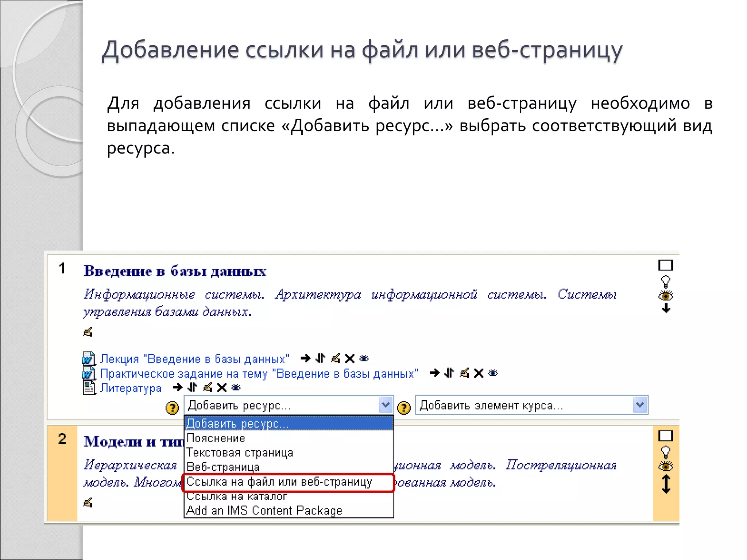The image size is (747, 560).
Task: Click slide title Добавление ссылки на файл
Action: pos(362,50)
